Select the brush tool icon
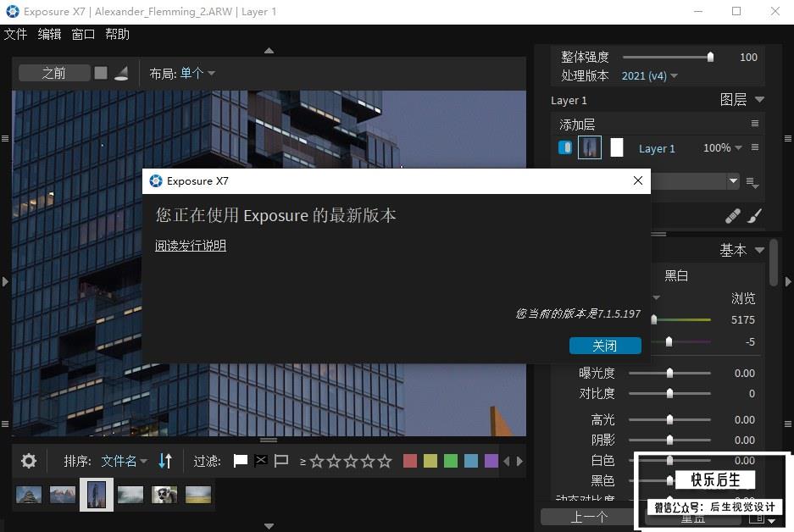Image resolution: width=794 pixels, height=532 pixels. pyautogui.click(x=754, y=216)
